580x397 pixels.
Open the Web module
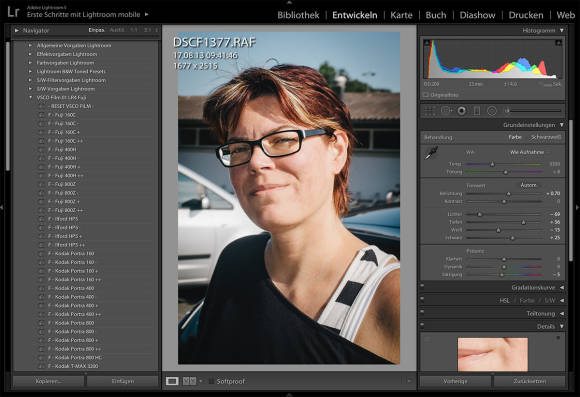566,15
